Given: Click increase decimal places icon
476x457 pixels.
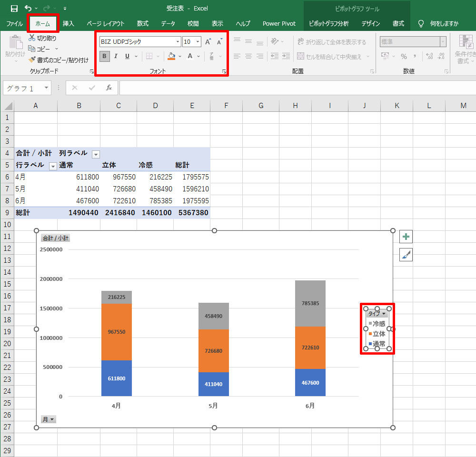Looking at the screenshot, I should [429, 56].
